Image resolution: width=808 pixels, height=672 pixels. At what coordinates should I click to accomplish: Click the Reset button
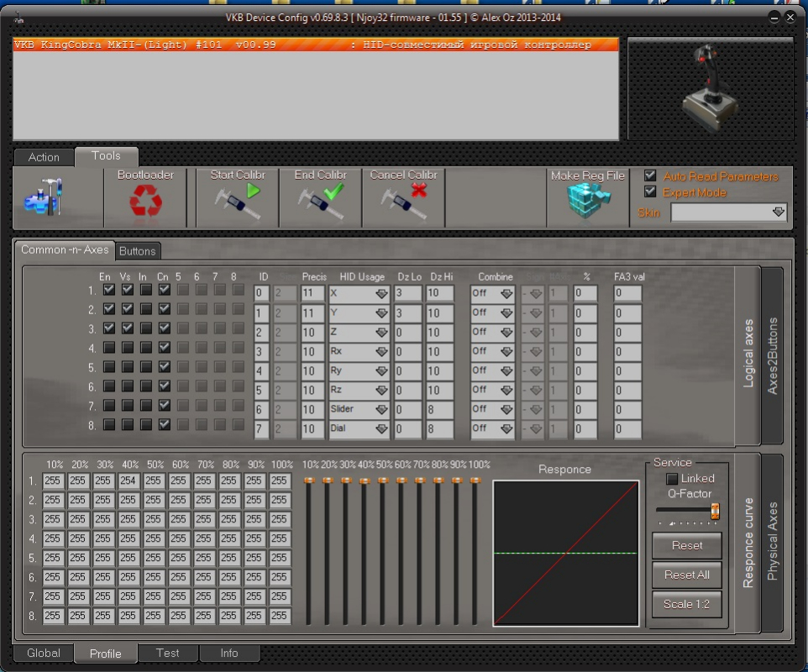(687, 545)
